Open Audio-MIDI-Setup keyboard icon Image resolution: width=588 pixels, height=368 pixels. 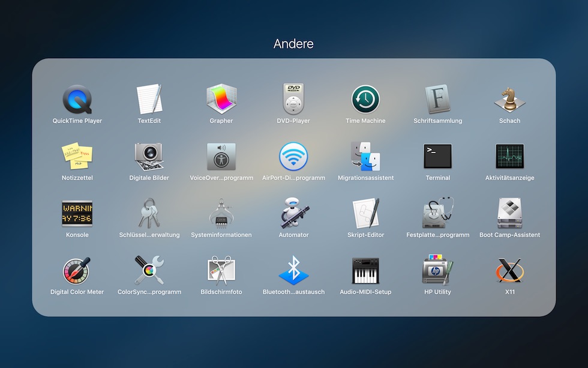pyautogui.click(x=365, y=270)
